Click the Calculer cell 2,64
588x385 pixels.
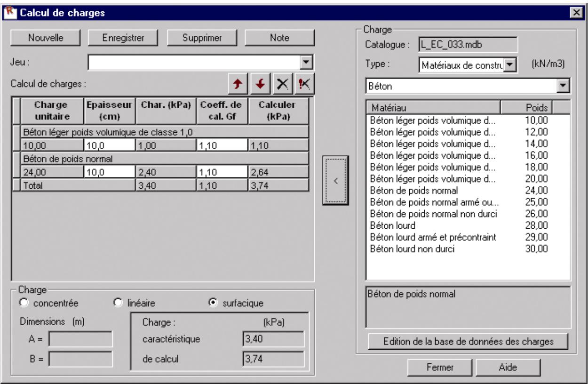(278, 172)
